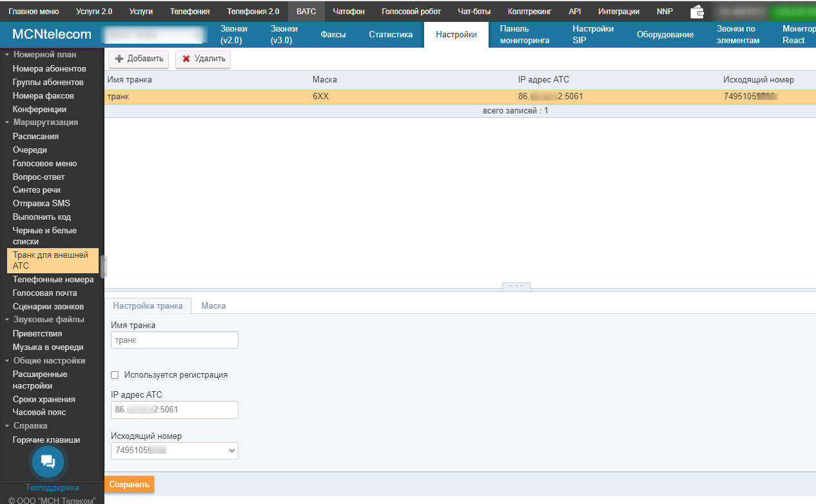Click the Имя транка input field
Screen dimensions: 816x504
pos(174,340)
